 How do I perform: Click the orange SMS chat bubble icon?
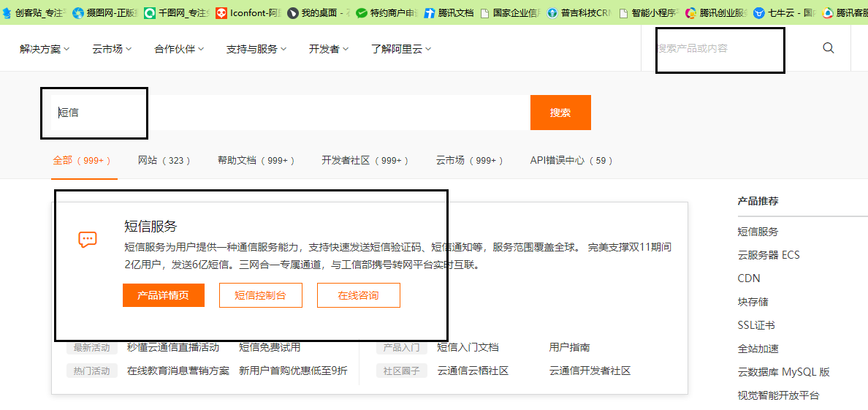pos(88,240)
